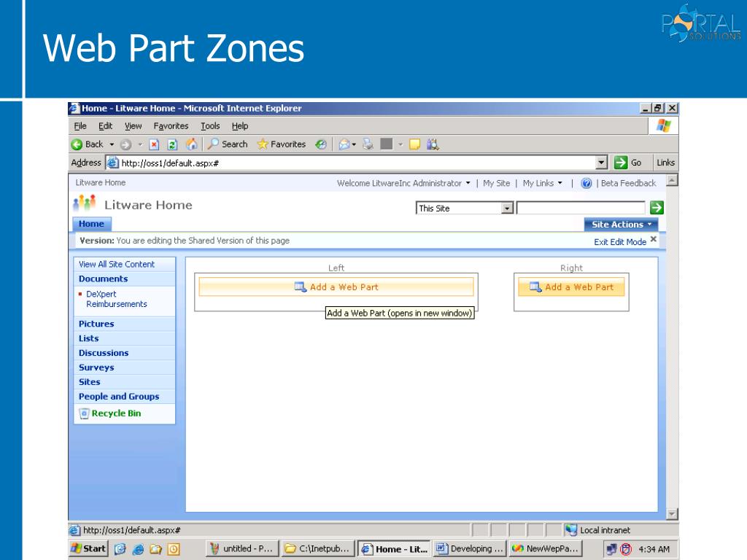Click the Mail envelope icon
747x560 pixels.
pyautogui.click(x=344, y=144)
